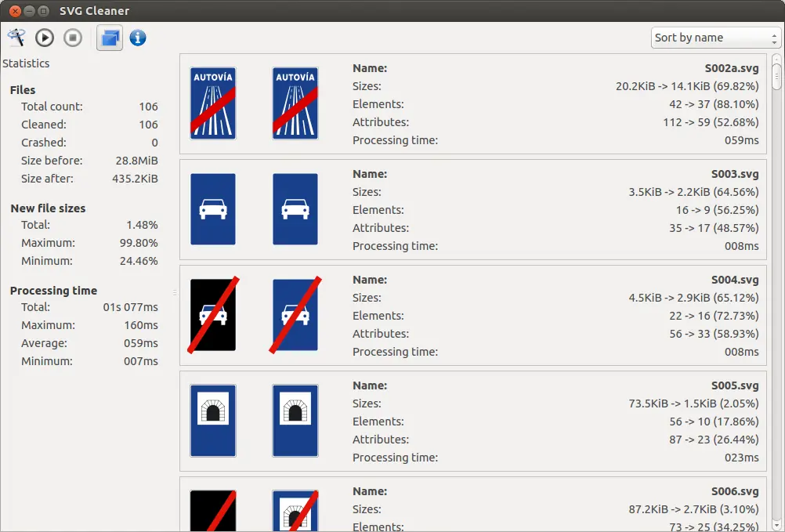The height and width of the screenshot is (532, 785).
Task: Select original tunnel thumbnail of S005.svg
Action: tap(213, 421)
